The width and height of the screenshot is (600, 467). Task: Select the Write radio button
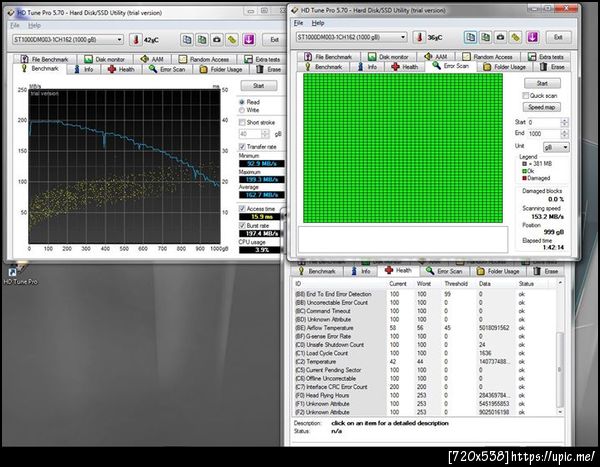pyautogui.click(x=242, y=110)
